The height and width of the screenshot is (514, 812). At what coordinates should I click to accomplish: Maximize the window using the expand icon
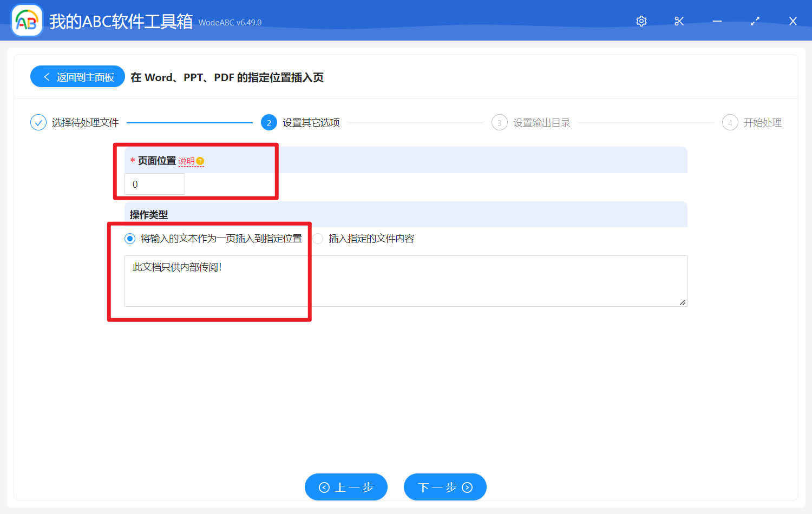(x=755, y=21)
